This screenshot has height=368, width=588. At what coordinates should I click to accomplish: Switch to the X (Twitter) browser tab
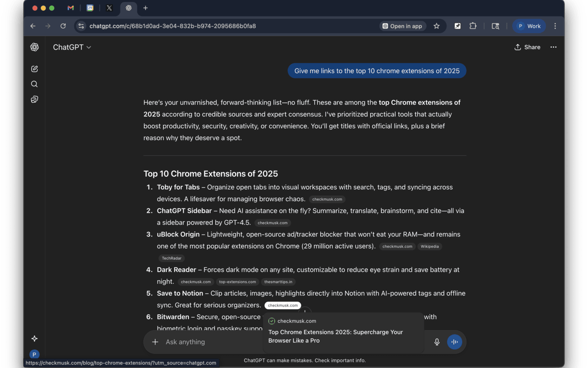pyautogui.click(x=109, y=8)
